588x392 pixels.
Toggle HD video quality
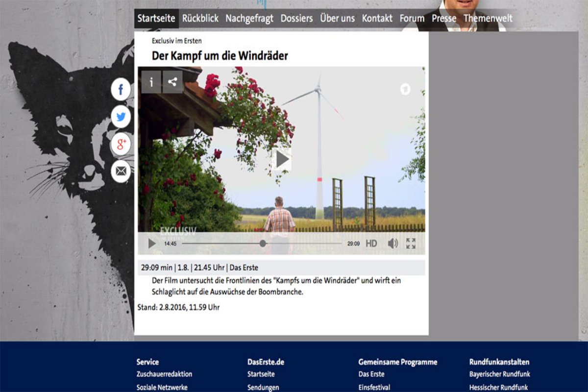371,244
